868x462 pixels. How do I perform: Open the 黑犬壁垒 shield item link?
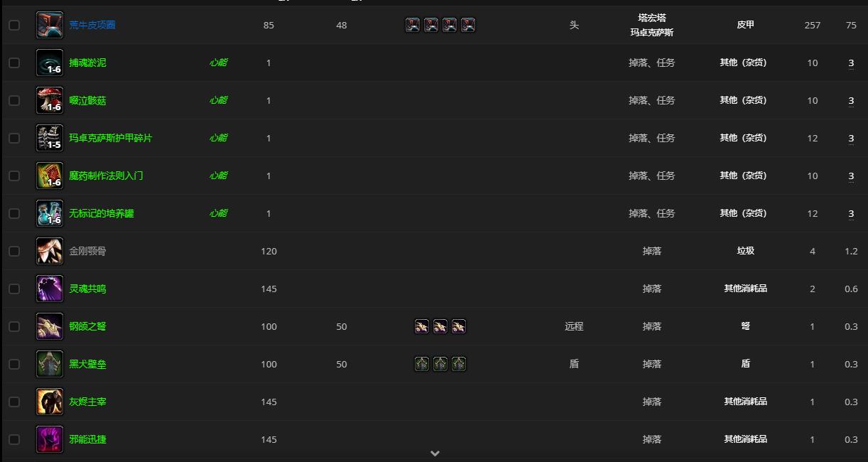pyautogui.click(x=87, y=364)
